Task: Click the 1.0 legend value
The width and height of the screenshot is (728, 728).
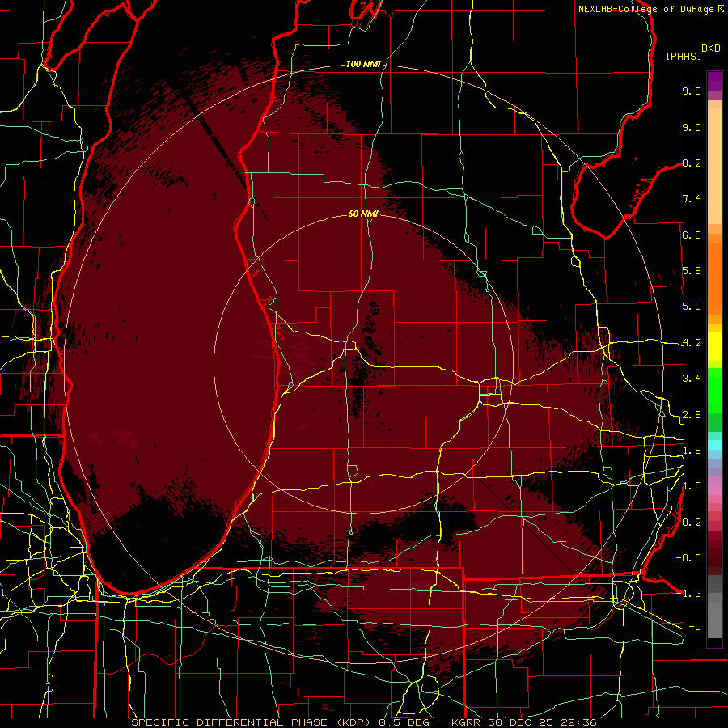Action: 692,486
